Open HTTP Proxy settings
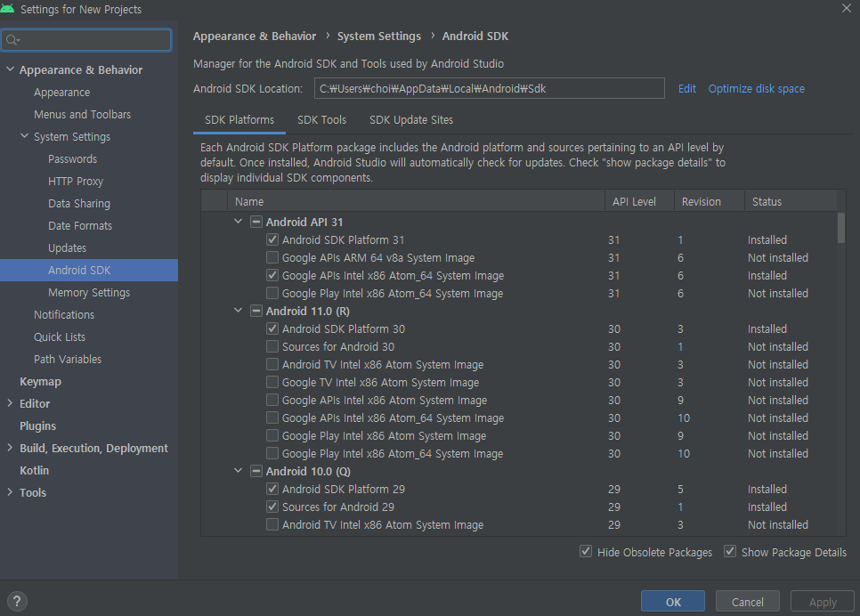The image size is (860, 616). pos(76,181)
